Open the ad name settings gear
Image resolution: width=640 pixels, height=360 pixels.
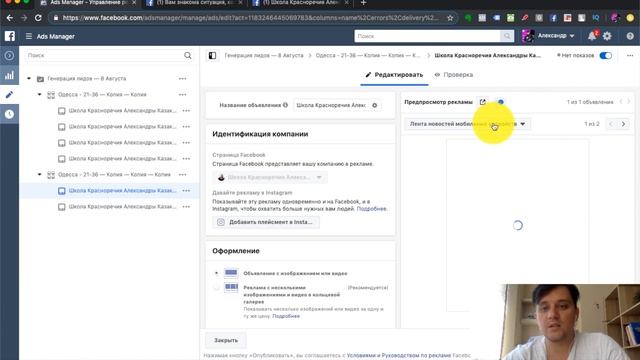[374, 105]
